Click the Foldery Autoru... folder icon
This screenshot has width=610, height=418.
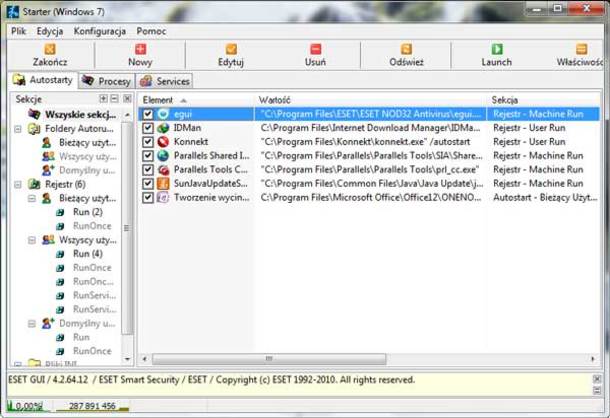coord(34,129)
